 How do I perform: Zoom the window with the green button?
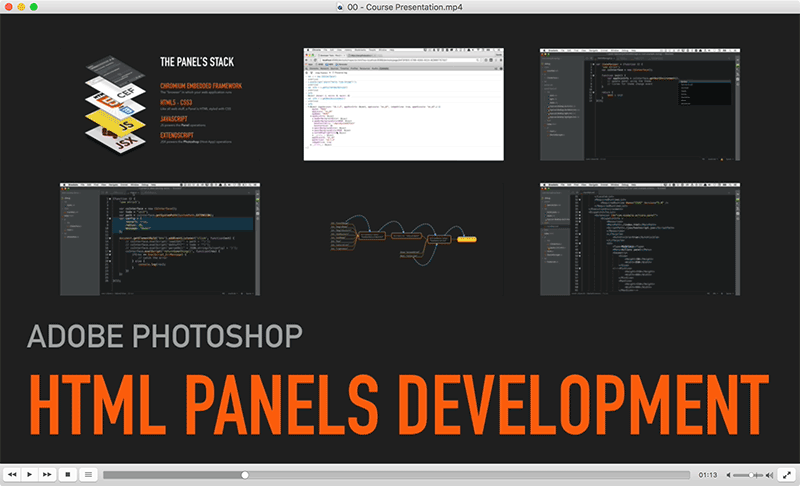tap(34, 7)
